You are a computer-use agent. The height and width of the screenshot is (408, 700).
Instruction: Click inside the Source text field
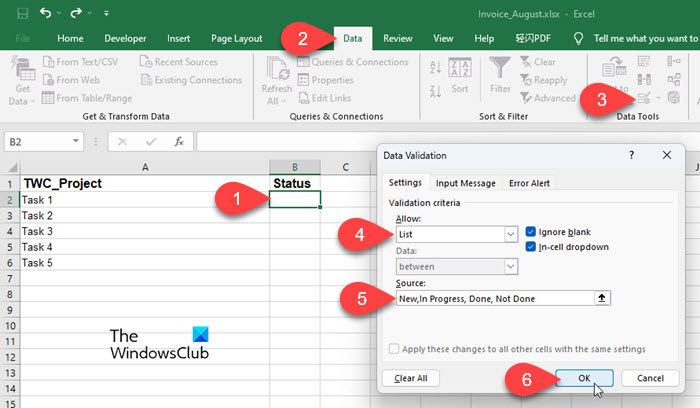pyautogui.click(x=490, y=298)
